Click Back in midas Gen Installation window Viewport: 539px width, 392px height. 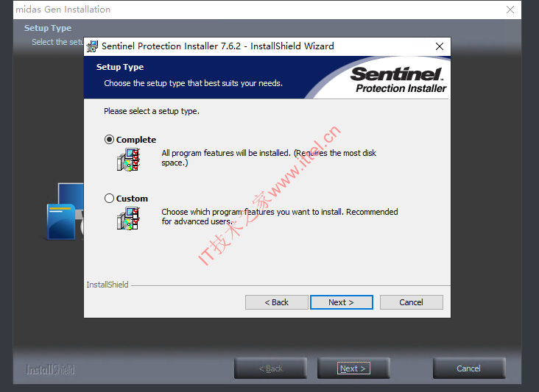[x=270, y=368]
